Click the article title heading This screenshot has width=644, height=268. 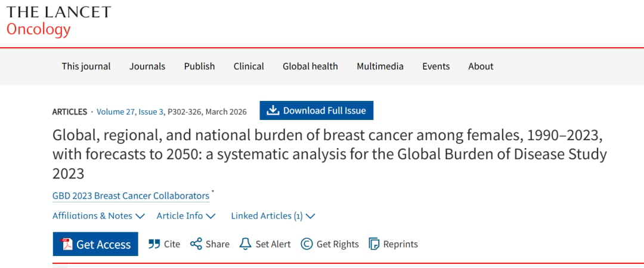(329, 155)
